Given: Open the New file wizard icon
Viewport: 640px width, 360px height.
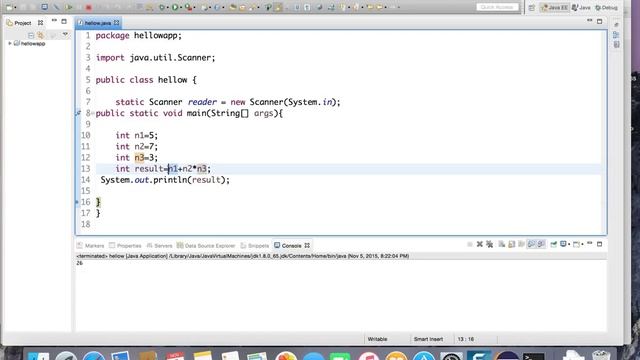Looking at the screenshot, I should pyautogui.click(x=9, y=7).
